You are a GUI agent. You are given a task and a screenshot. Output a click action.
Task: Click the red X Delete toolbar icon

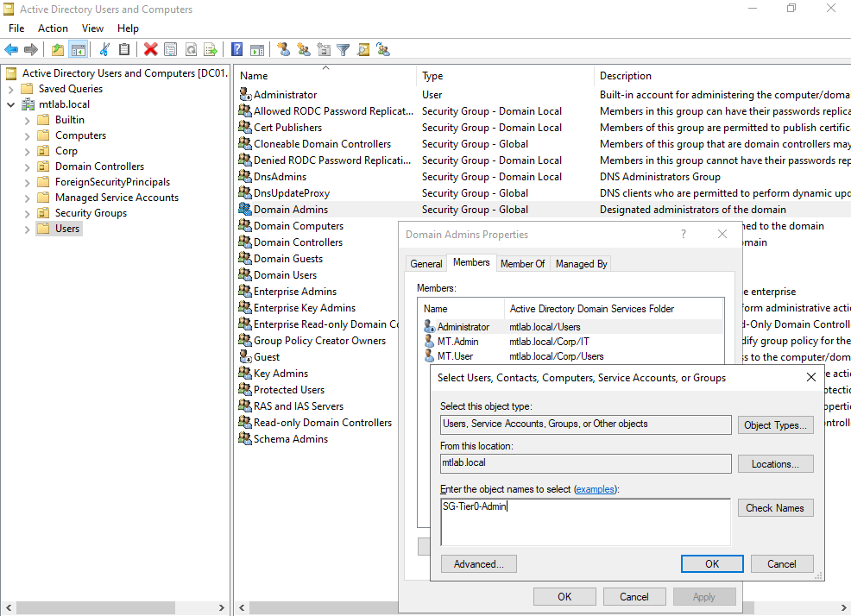point(150,50)
